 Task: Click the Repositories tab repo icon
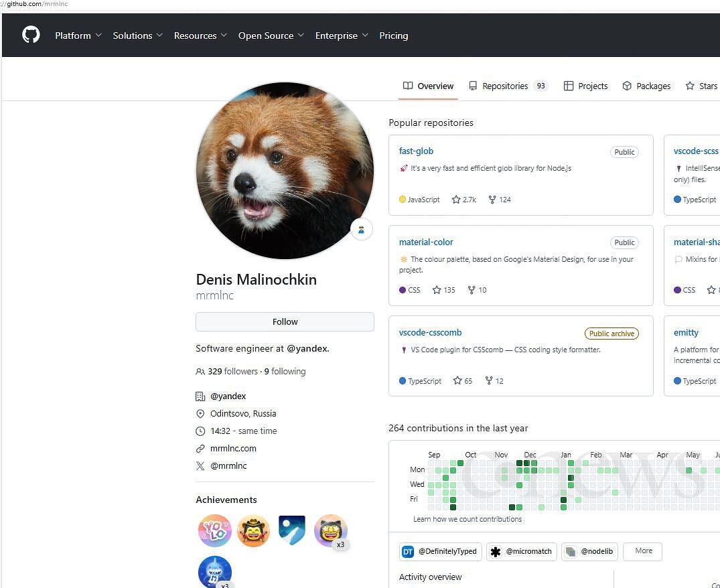pos(473,86)
